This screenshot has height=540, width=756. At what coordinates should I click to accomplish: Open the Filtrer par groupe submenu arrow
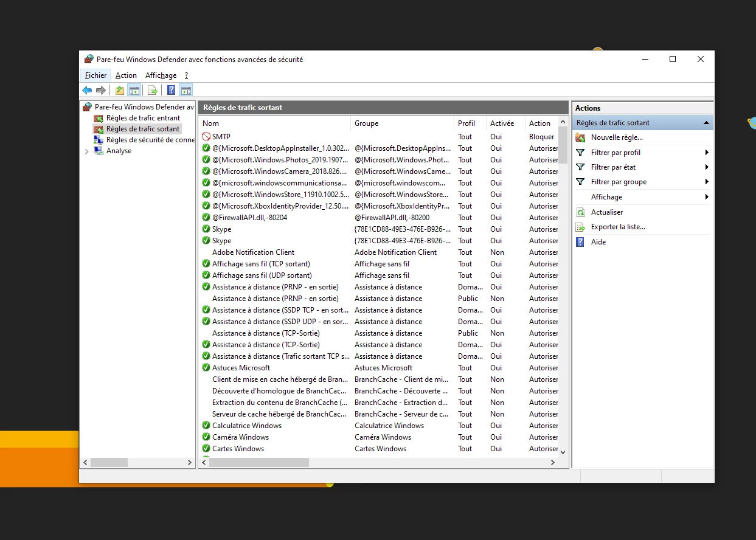[x=707, y=182]
